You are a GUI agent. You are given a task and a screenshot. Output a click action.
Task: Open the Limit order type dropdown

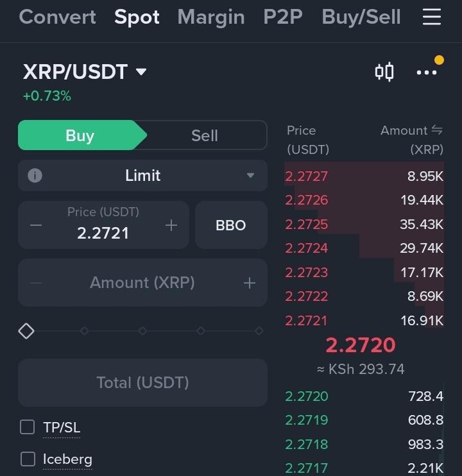[x=250, y=175]
